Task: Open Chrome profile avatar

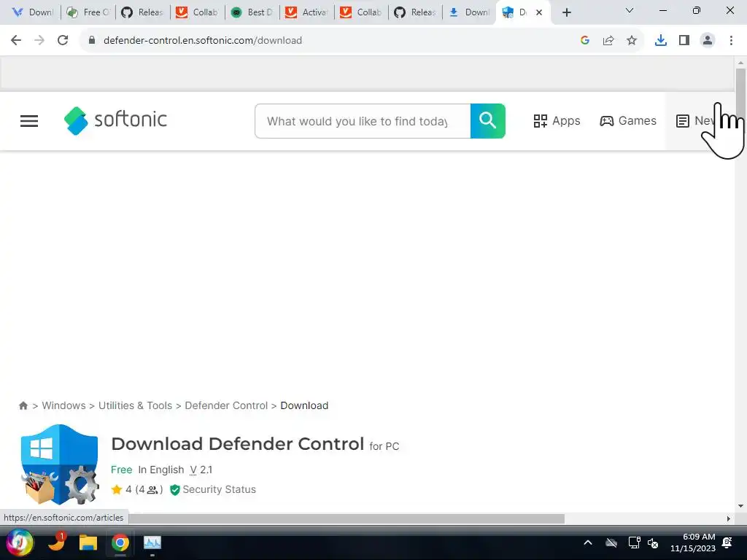Action: [708, 41]
